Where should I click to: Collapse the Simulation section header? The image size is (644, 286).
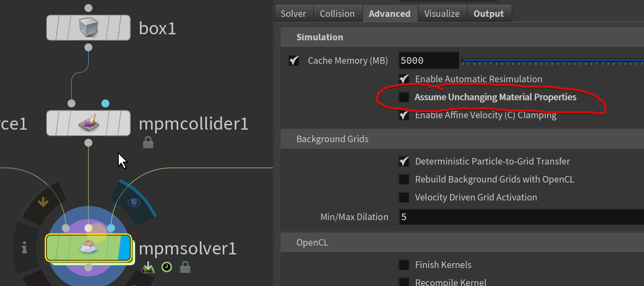[462, 37]
